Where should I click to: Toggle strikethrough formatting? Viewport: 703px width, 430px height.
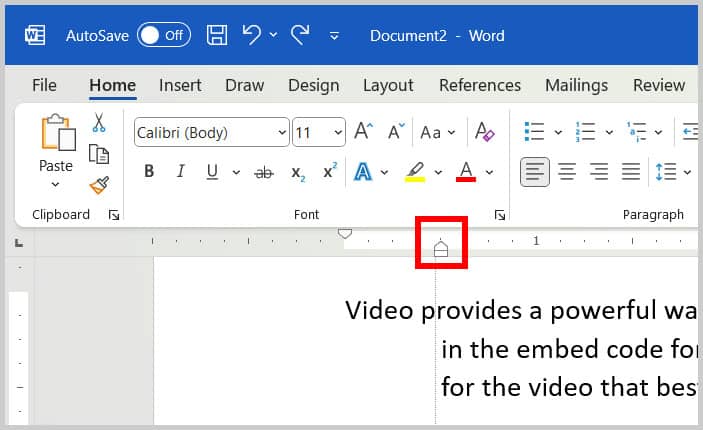coord(264,172)
